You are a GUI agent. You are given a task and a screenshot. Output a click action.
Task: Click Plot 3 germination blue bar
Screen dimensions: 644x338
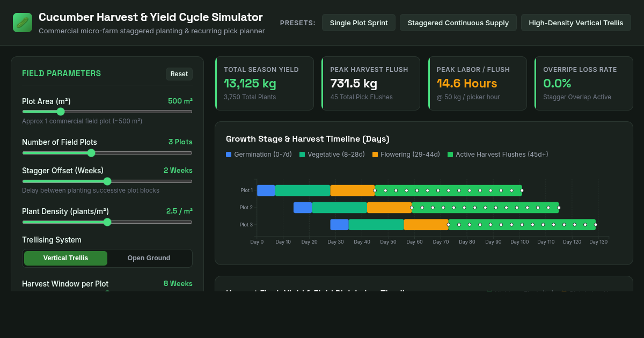point(340,225)
